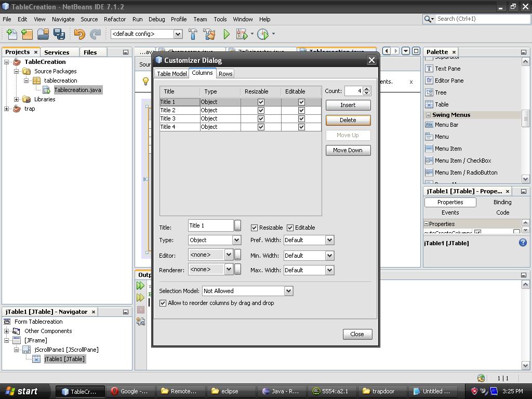Click the Clean and Build toolbar icon
The width and height of the screenshot is (532, 399).
coord(209,33)
